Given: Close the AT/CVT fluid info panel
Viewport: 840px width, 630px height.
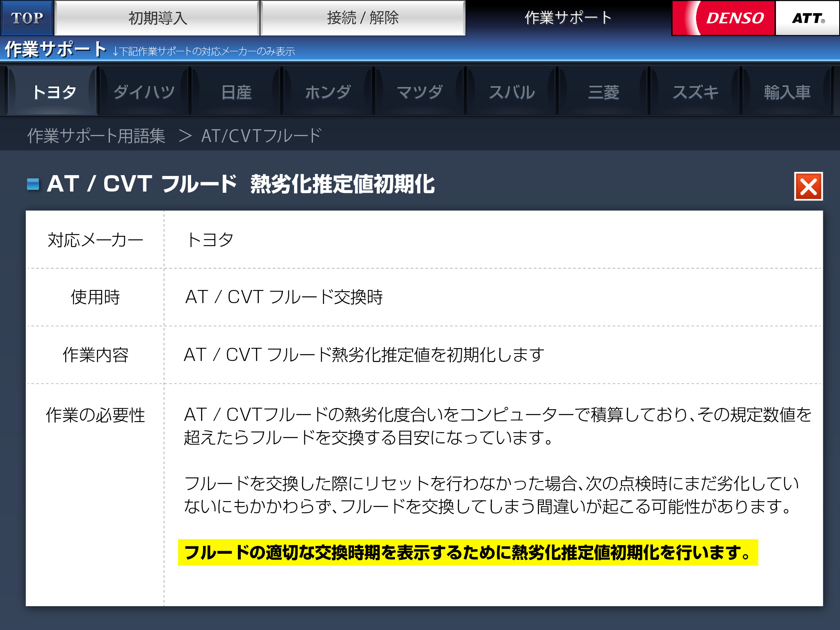Looking at the screenshot, I should click(x=808, y=187).
